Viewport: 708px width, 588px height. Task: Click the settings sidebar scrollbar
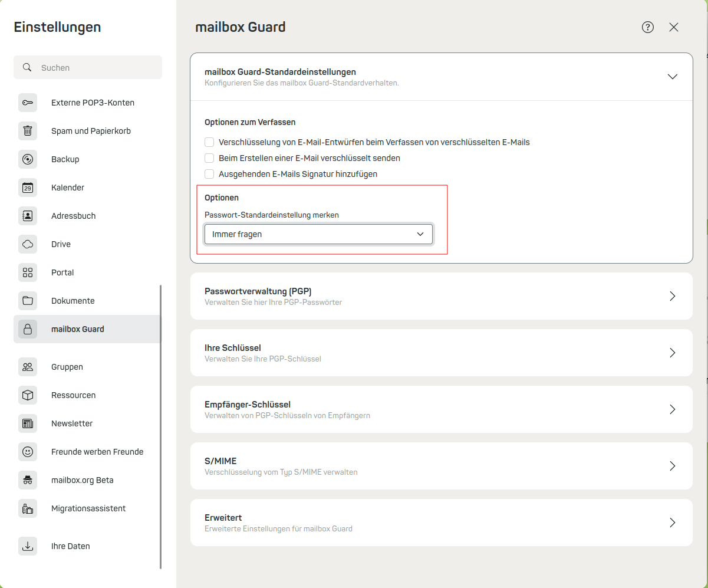coord(161,427)
